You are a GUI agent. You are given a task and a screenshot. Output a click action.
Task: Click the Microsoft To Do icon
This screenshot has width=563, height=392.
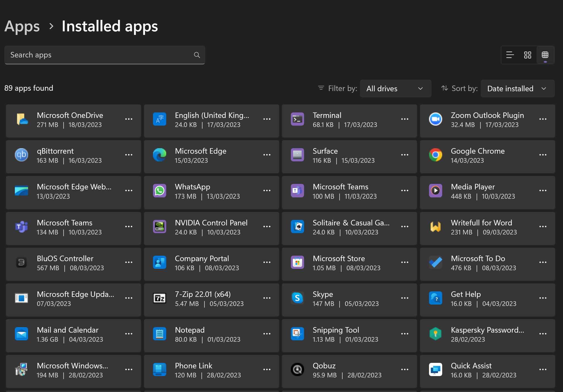pos(436,263)
